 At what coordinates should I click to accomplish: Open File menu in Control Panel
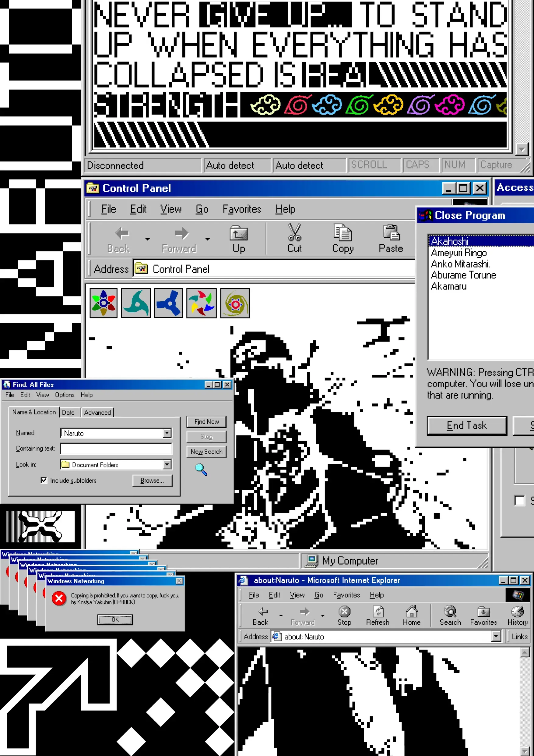[109, 209]
